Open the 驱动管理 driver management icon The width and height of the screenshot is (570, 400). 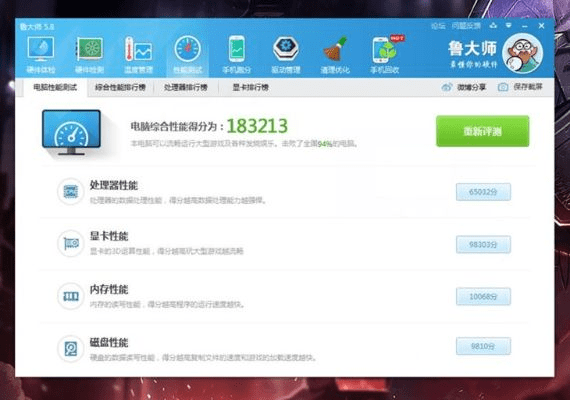point(286,49)
